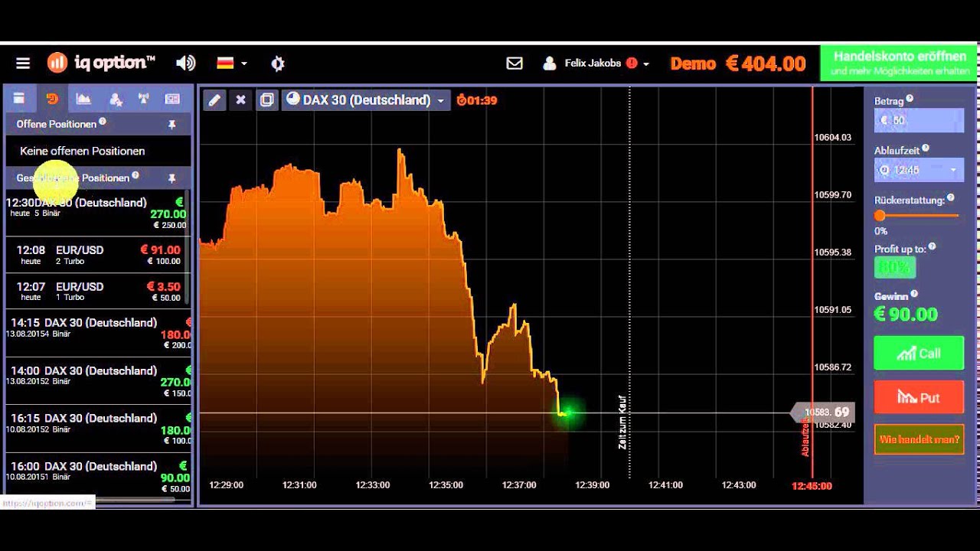The height and width of the screenshot is (551, 980).
Task: Select the orange trade history tab
Action: (x=52, y=99)
